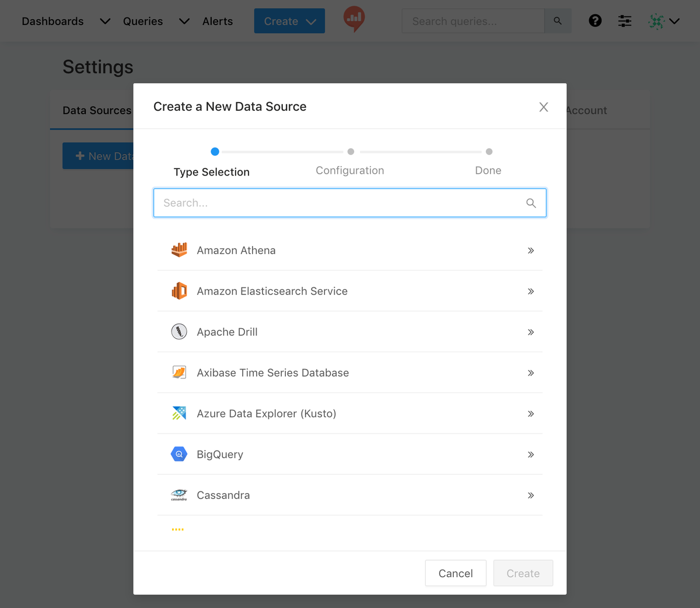The image size is (700, 608).
Task: Click the double-arrow for Azure Data Explorer
Action: coord(531,413)
